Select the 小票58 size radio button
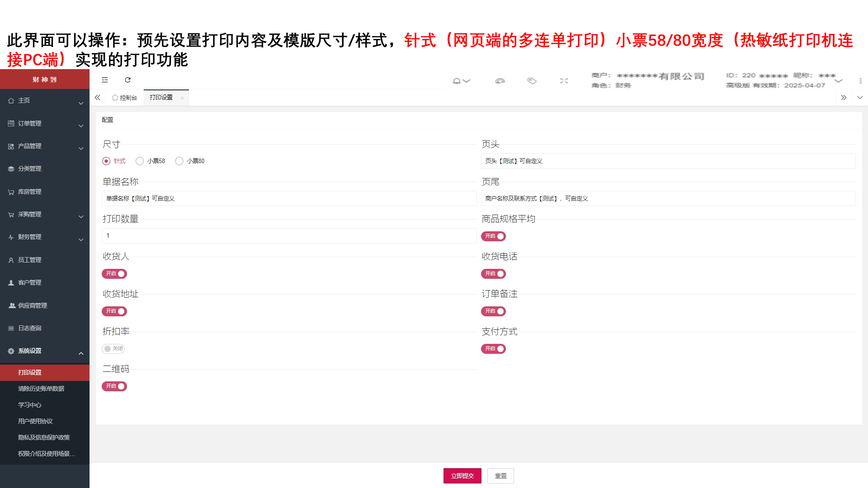Viewport: 868px width, 488px height. click(x=140, y=161)
